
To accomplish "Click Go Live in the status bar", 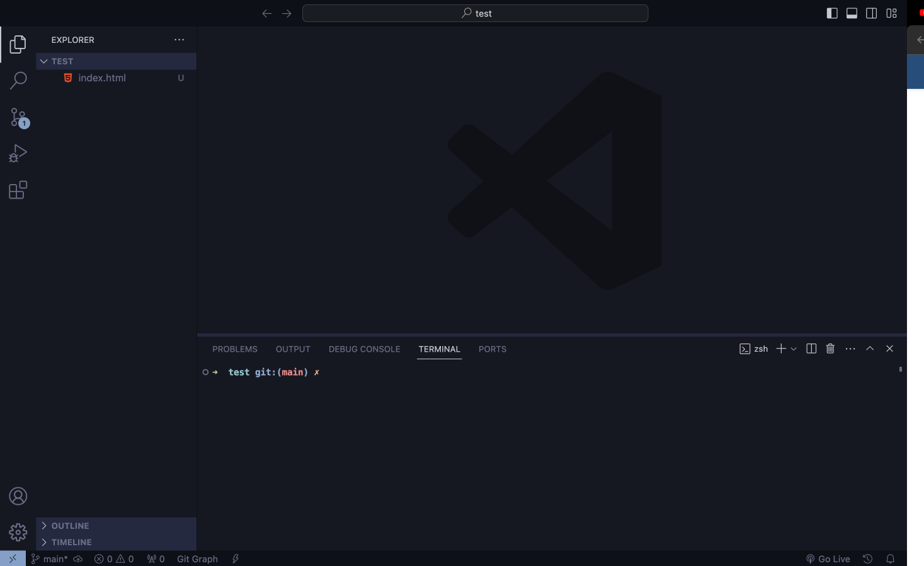I will [x=828, y=558].
